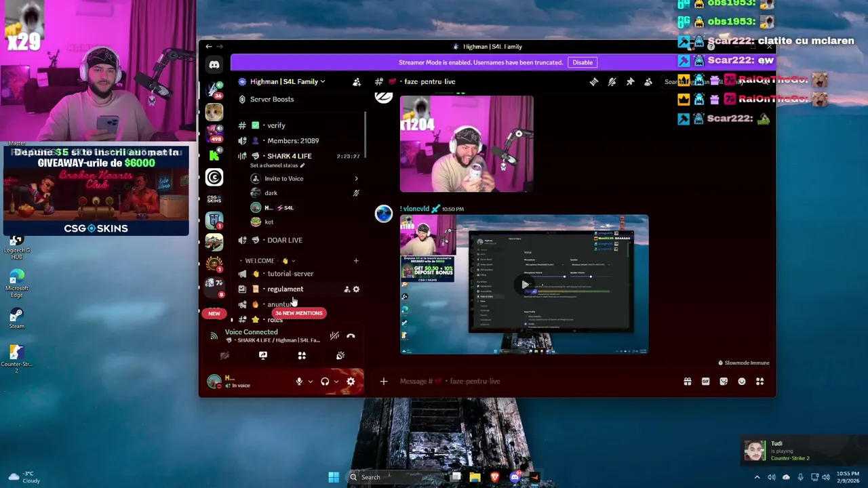The width and height of the screenshot is (868, 488).
Task: Mute the microphone in user panel
Action: [x=299, y=382]
